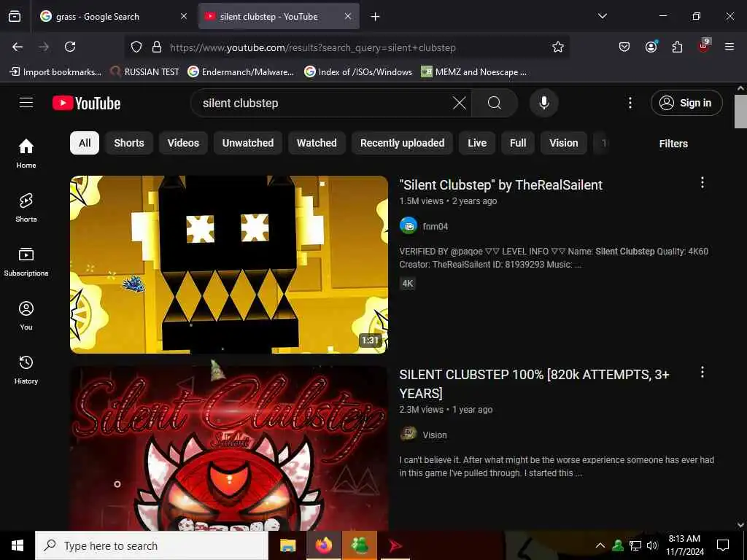
Task: Open options for SILENT CLUBSTEP 100% video
Action: [x=703, y=372]
